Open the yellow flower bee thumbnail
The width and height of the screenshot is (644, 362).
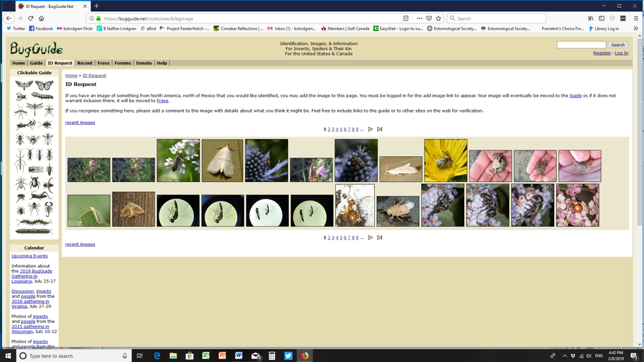click(446, 160)
